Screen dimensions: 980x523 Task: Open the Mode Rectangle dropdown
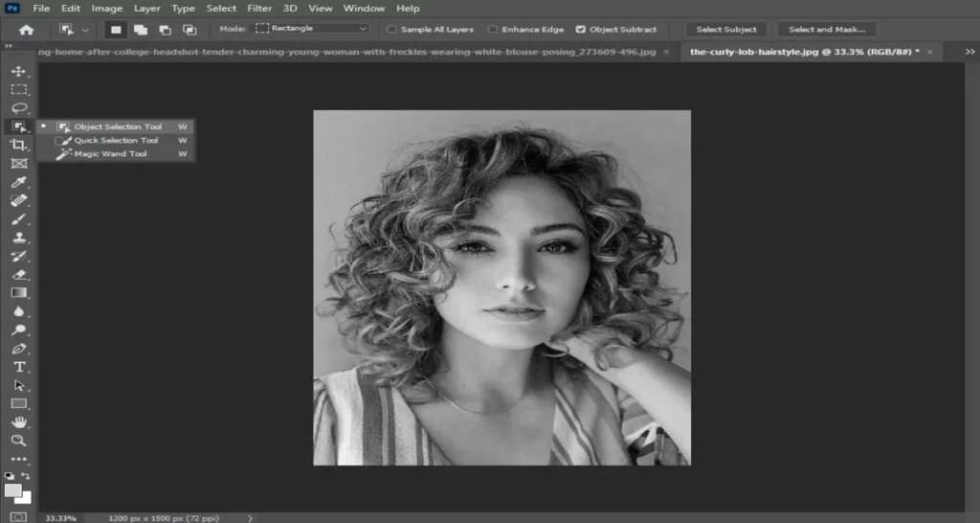tap(310, 29)
